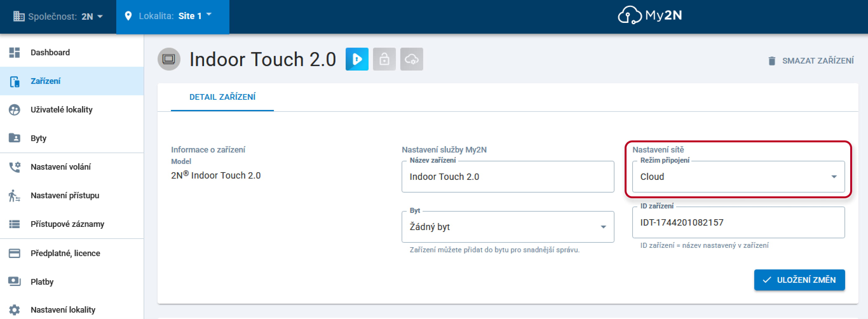Click the company building icon by Společnost
The height and width of the screenshot is (319, 868).
click(18, 16)
